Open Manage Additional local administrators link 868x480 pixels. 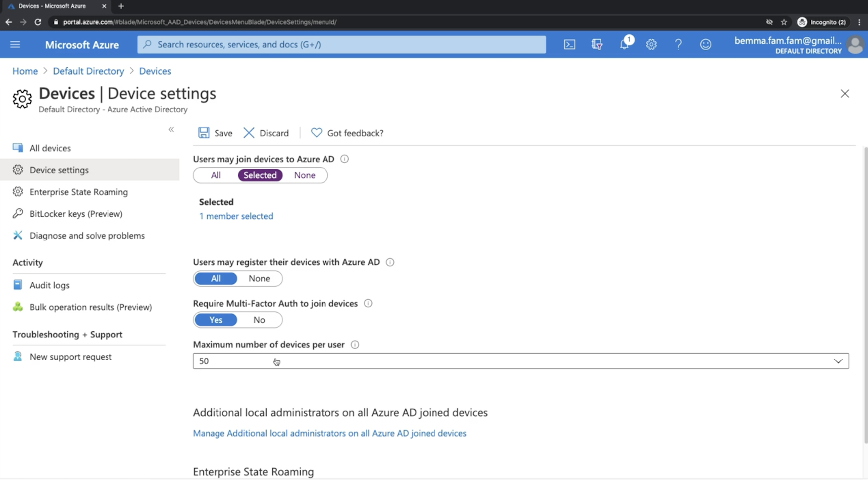coord(329,433)
